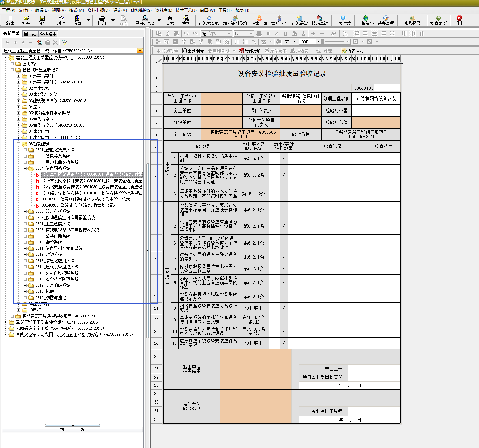Click the 分部分项 button
This screenshot has width=479, height=448.
tap(250, 51)
